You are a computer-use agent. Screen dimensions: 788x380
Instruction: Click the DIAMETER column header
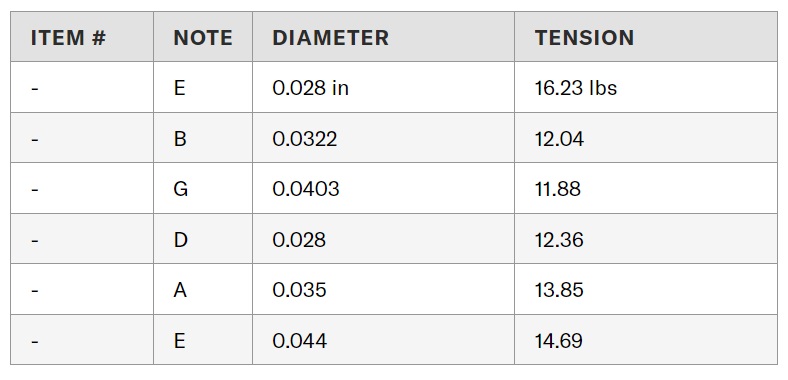331,38
